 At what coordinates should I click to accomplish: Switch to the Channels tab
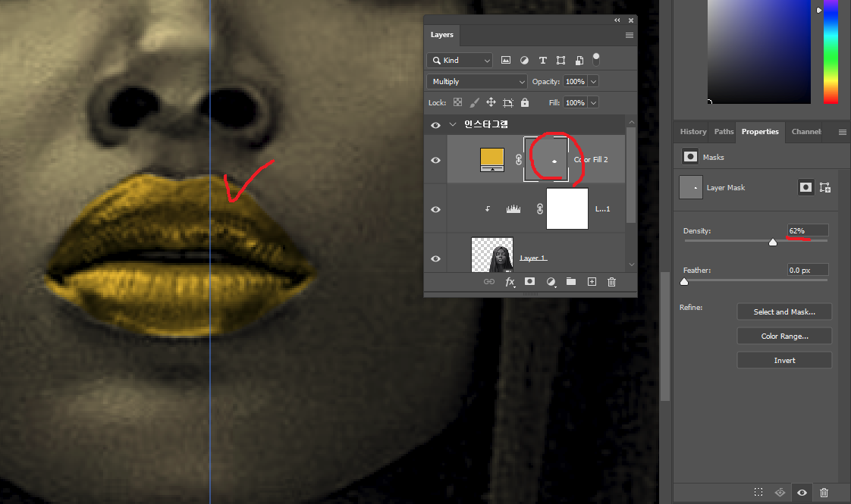tap(806, 131)
